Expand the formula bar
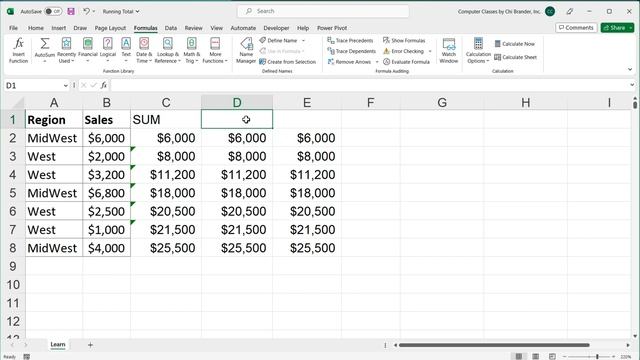Screen dimensions: 640x360 [x=632, y=85]
